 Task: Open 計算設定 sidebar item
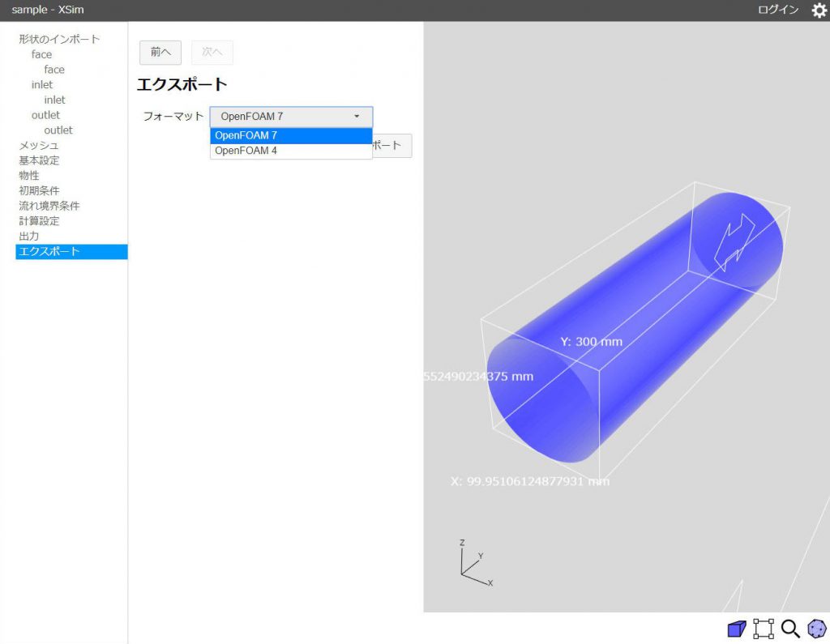[x=39, y=220]
